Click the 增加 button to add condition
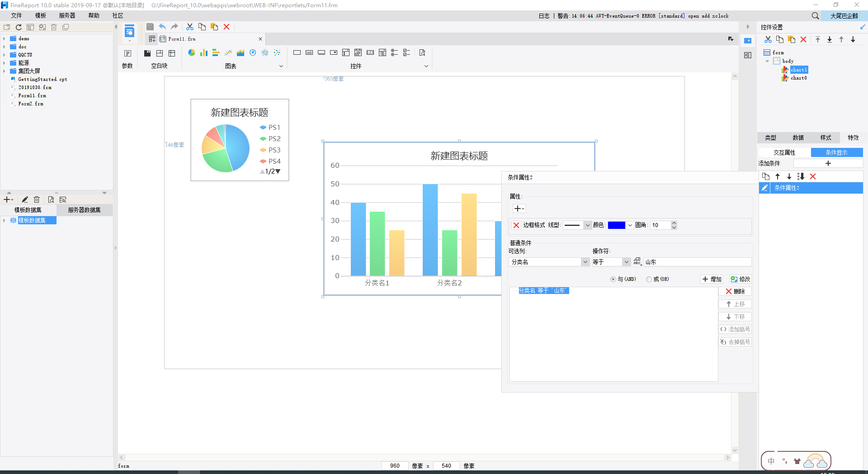This screenshot has height=474, width=868. pyautogui.click(x=712, y=279)
